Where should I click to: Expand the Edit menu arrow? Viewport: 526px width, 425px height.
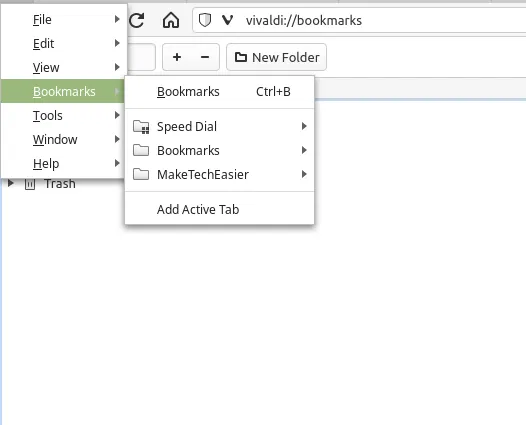[x=117, y=43]
